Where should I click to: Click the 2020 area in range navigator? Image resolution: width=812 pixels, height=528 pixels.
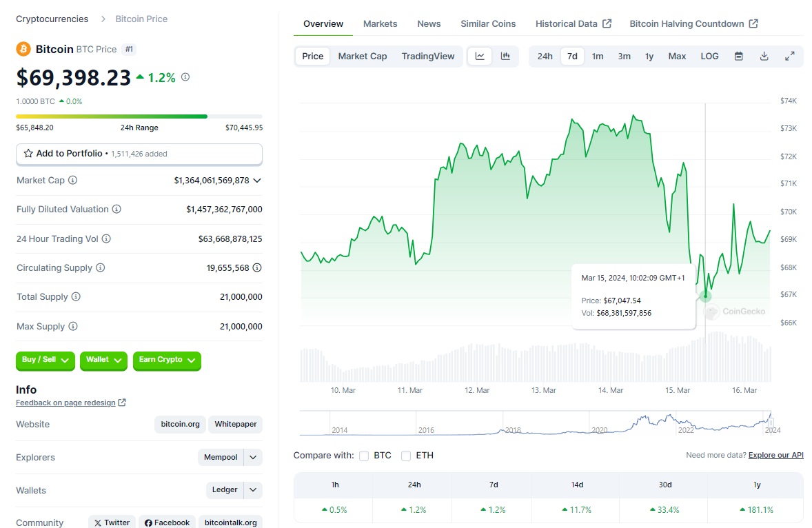[x=600, y=429]
